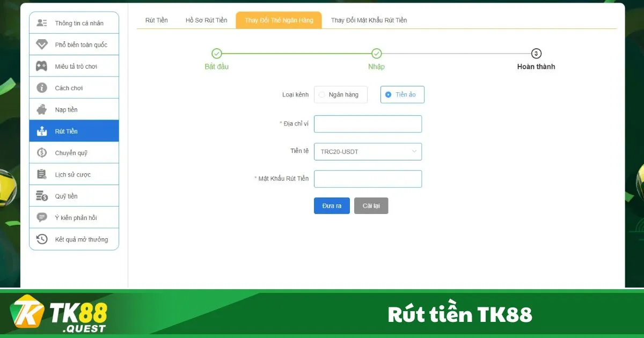Click the Cài lại reset button
Screen dimensions: 644x338
(x=371, y=205)
